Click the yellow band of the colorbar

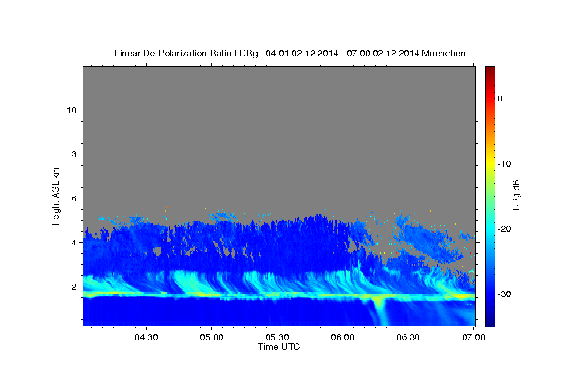pos(490,164)
